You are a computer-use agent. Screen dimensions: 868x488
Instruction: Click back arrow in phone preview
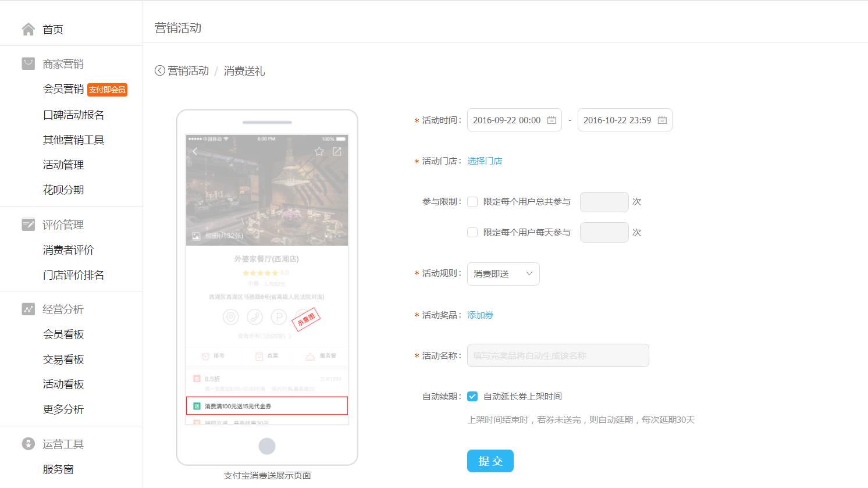195,151
